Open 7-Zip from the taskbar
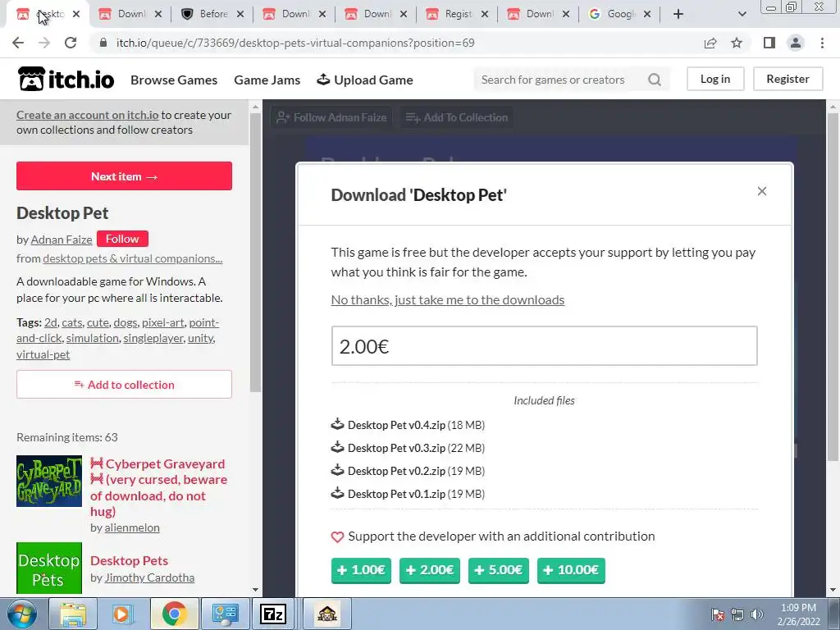 pos(273,614)
